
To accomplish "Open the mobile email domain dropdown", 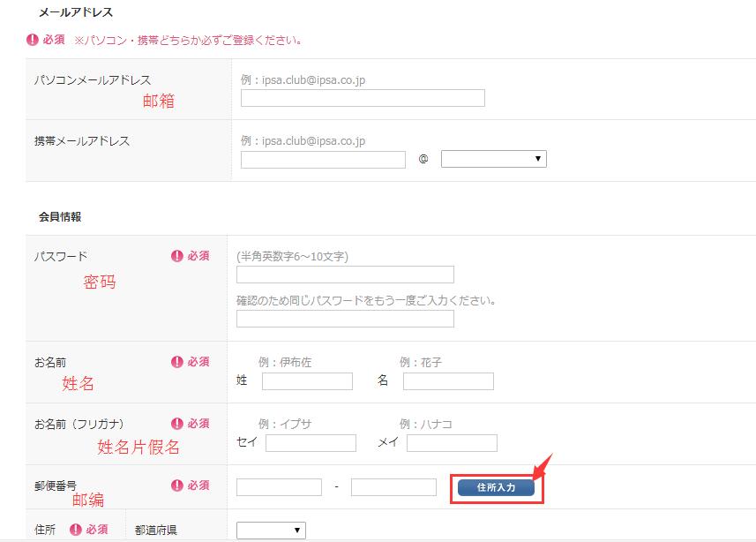I will [493, 159].
